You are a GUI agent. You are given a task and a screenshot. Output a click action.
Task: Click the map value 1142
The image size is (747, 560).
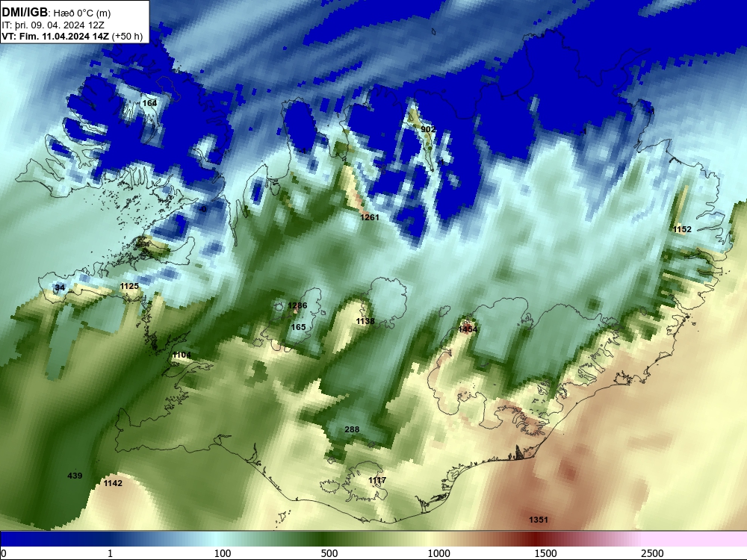[x=113, y=483]
